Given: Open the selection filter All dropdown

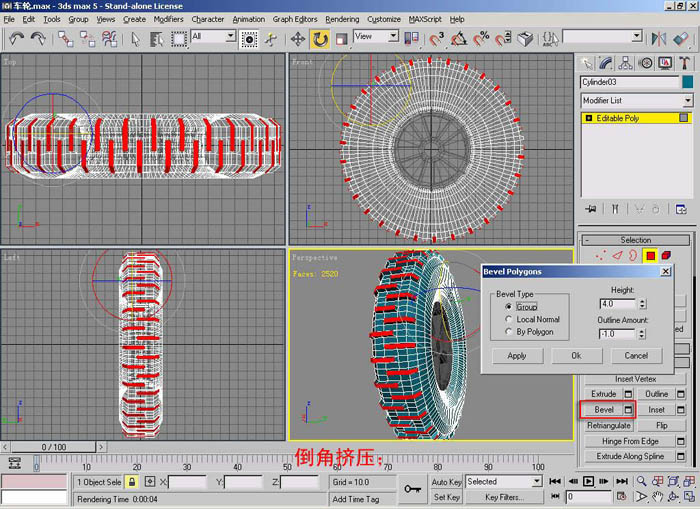Looking at the screenshot, I should point(230,36).
